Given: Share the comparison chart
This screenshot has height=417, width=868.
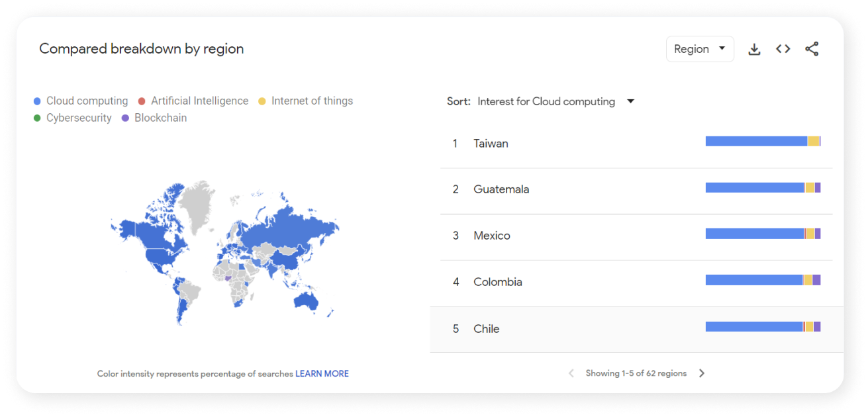Looking at the screenshot, I should click(811, 48).
